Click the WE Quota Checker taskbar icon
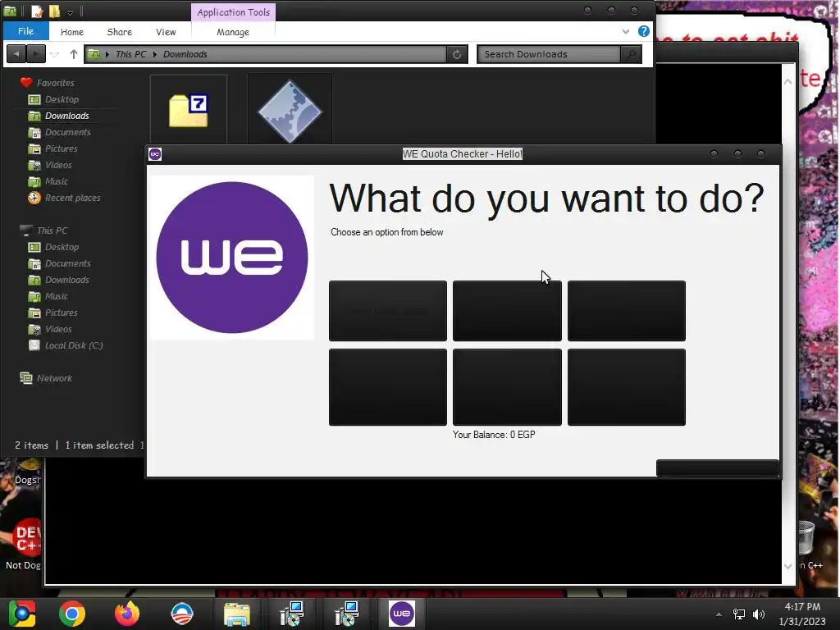The height and width of the screenshot is (630, 840). coord(402,614)
